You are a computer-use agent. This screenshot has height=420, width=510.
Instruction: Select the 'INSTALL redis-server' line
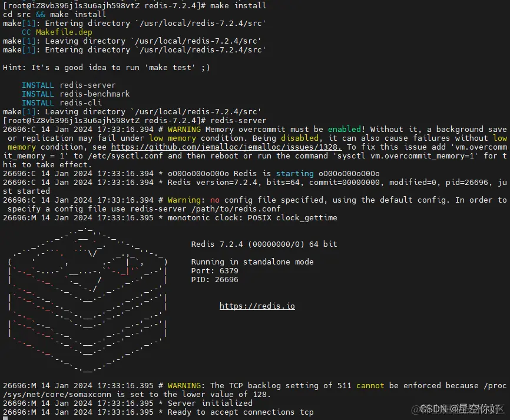coord(69,85)
